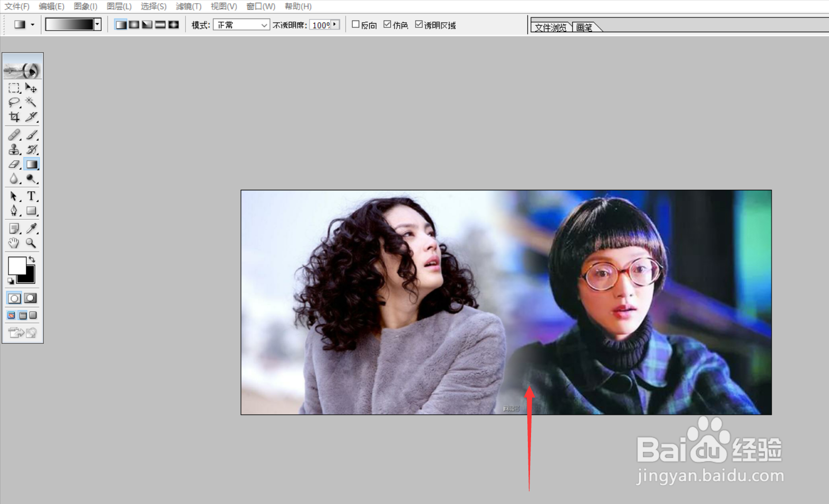Switch to Full Screen with Menu Bar
829x504 pixels.
pyautogui.click(x=23, y=315)
